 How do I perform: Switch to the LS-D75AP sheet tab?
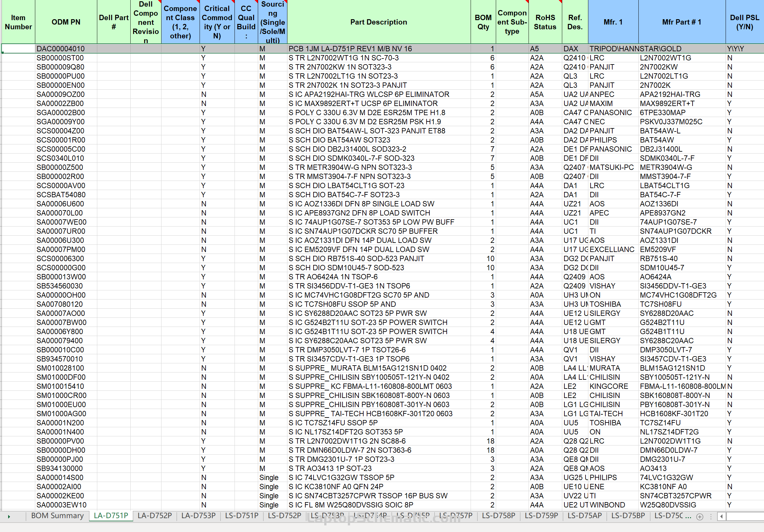click(x=585, y=516)
